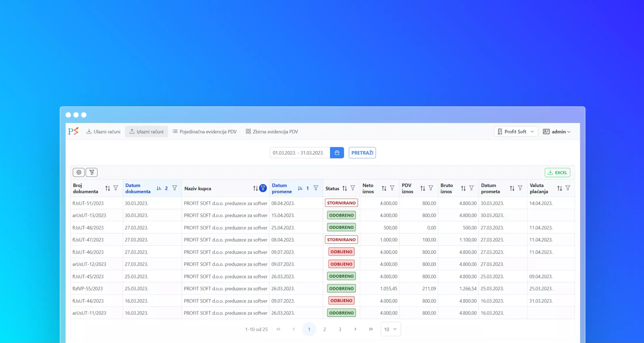Toggle Datum promene sort direction
This screenshot has height=343, width=644.
(300, 188)
